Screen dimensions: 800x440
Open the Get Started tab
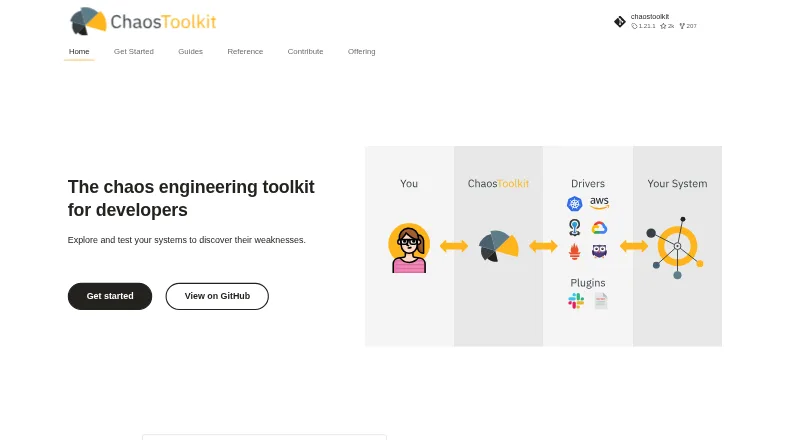134,52
